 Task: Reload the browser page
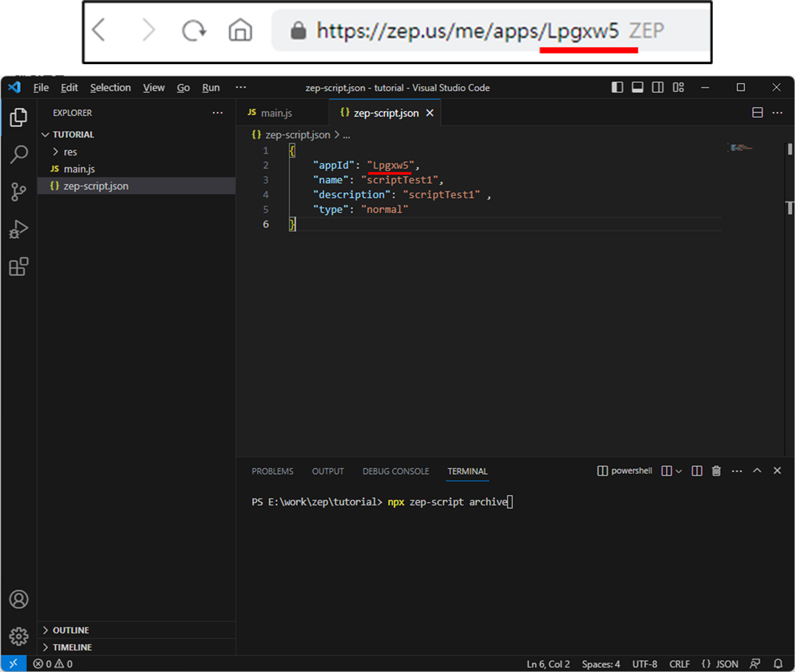click(x=194, y=30)
